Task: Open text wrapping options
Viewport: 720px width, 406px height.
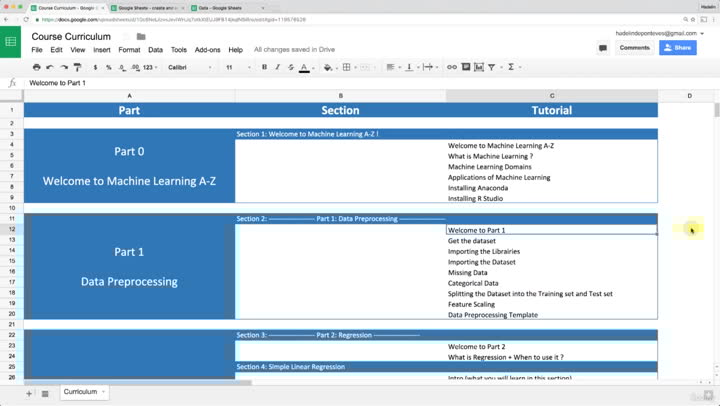Action: pyautogui.click(x=428, y=67)
